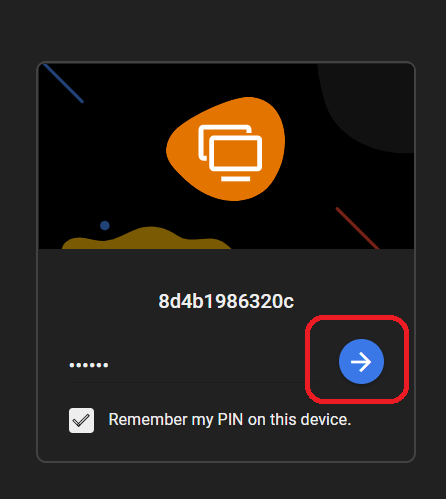The image size is (446, 499).
Task: Click the blue diagonal line decoration in banner
Action: click(63, 83)
